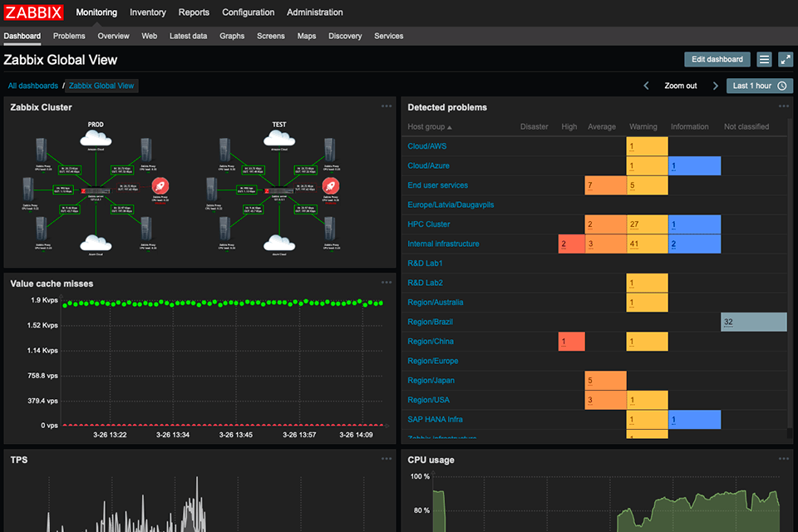Image resolution: width=798 pixels, height=532 pixels.
Task: Open Europe/Latvia/Daugavpils host group link
Action: (x=451, y=204)
